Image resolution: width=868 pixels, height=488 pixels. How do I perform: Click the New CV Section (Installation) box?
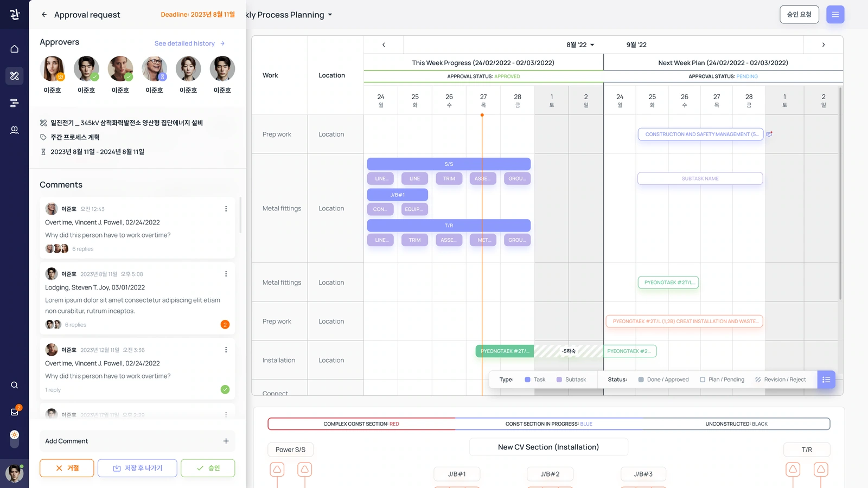tap(548, 447)
